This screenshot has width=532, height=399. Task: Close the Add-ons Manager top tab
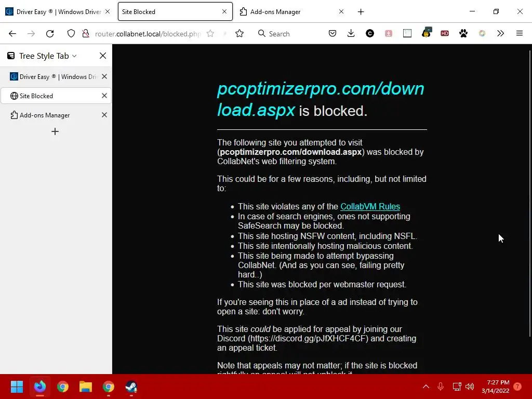pos(341,11)
